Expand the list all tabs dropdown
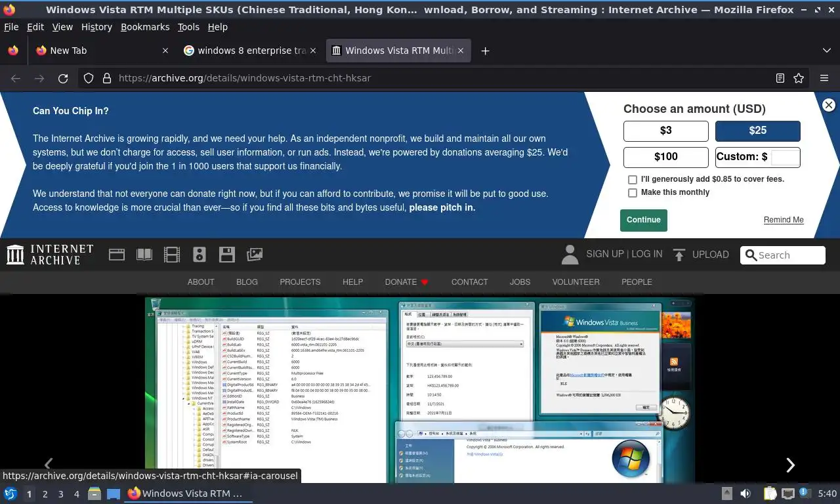The image size is (840, 504). pos(827,51)
